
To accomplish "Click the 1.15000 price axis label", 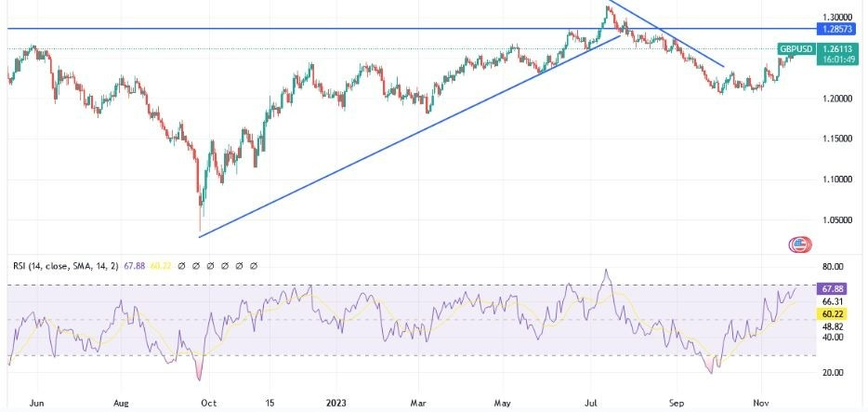I will (835, 139).
